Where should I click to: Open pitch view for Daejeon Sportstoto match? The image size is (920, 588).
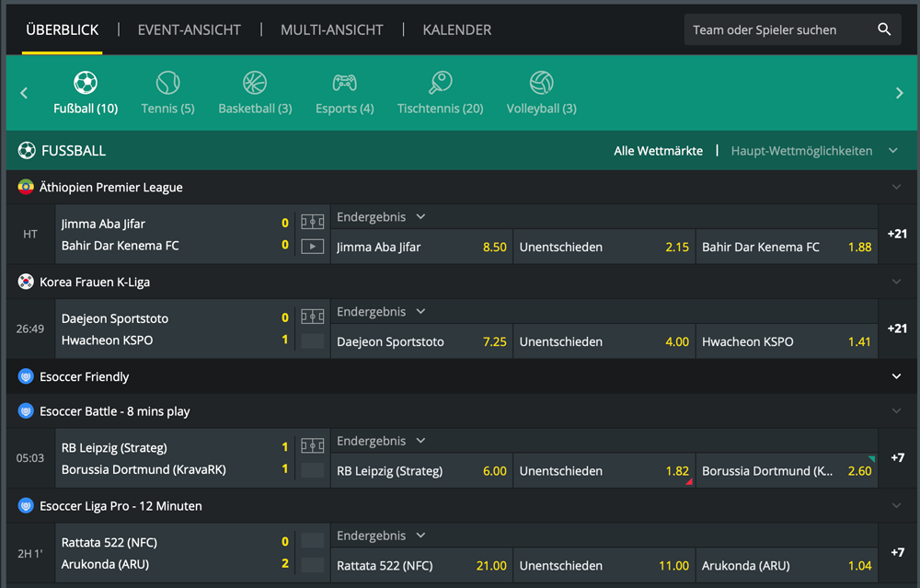click(x=312, y=317)
